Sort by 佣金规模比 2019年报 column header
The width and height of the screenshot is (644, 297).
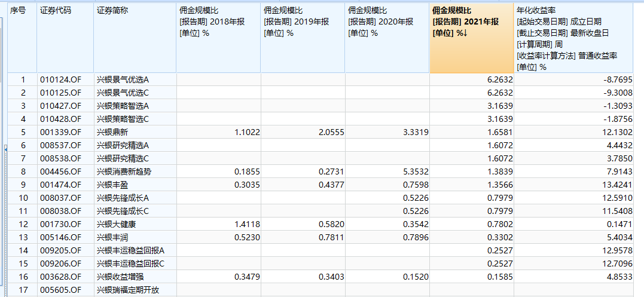303,38
